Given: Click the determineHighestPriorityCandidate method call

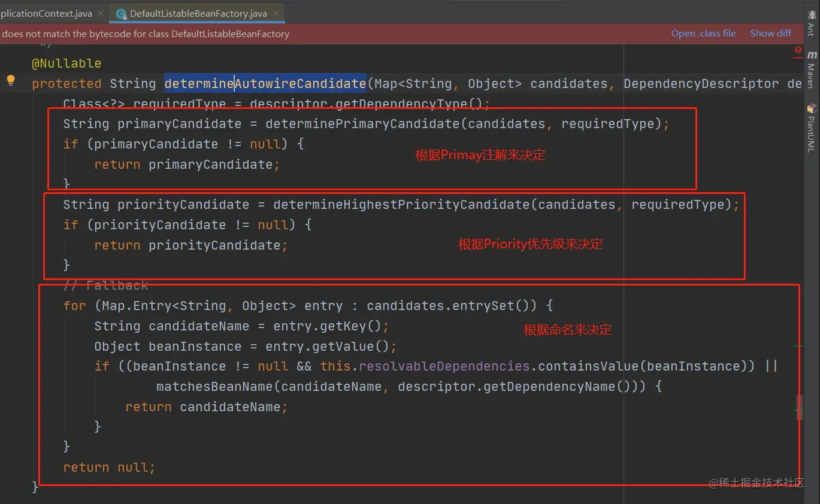Looking at the screenshot, I should tap(401, 205).
